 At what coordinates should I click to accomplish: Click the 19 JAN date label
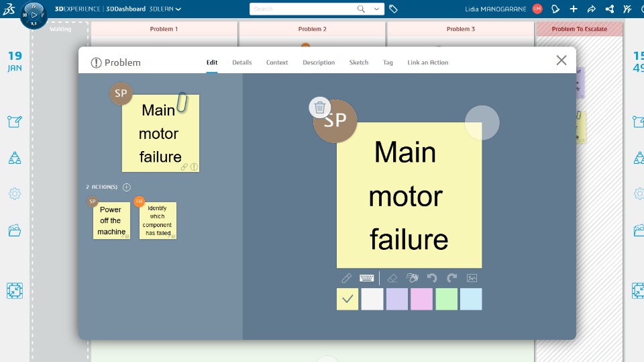15,61
